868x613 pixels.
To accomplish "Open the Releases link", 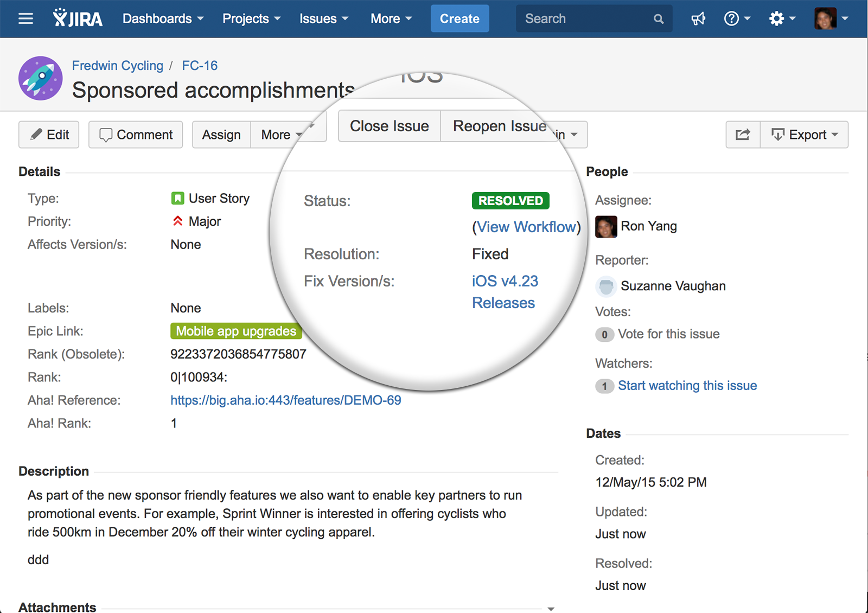I will 503,303.
